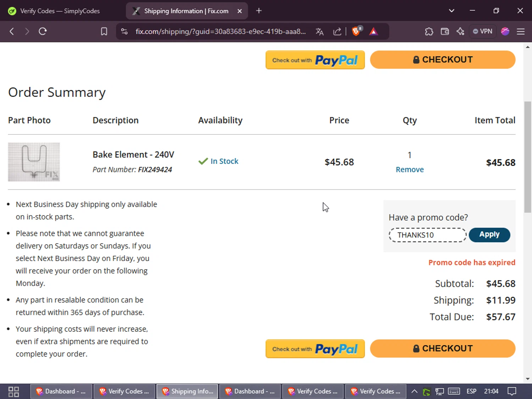Switch to Verify Codes — SimplyCodes tab
The height and width of the screenshot is (399, 532).
(x=60, y=11)
